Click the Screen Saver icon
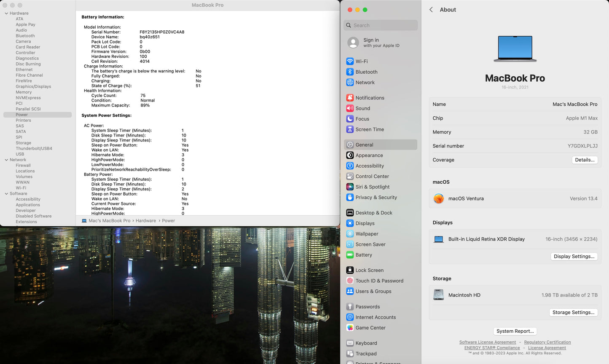This screenshot has width=609, height=364. coord(350,244)
